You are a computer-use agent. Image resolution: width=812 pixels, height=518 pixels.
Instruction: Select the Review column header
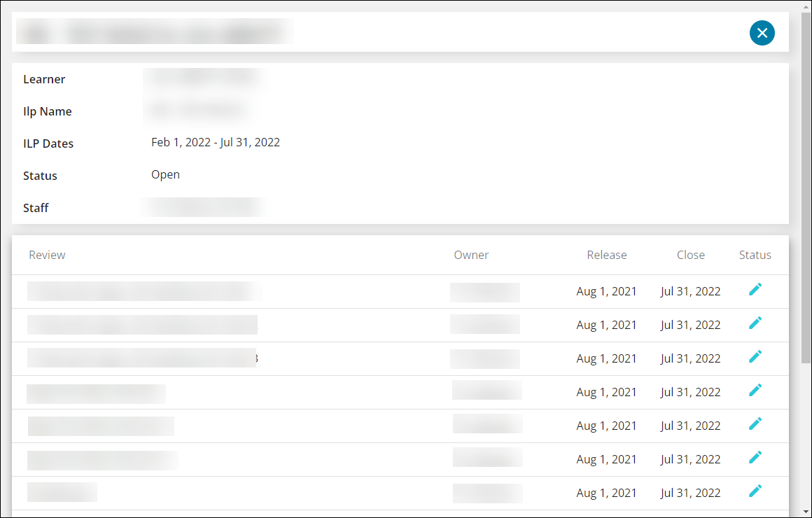click(47, 255)
